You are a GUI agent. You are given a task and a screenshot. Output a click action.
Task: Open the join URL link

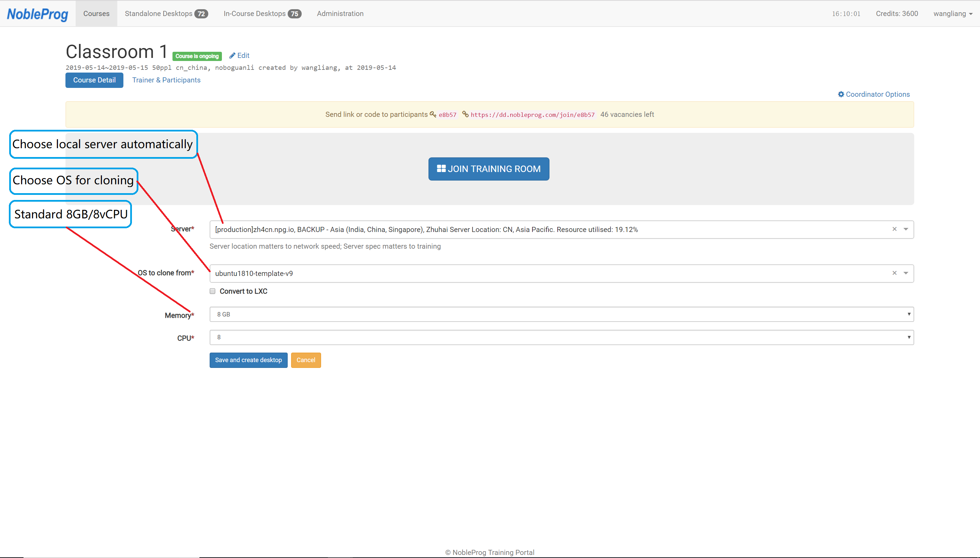point(532,114)
